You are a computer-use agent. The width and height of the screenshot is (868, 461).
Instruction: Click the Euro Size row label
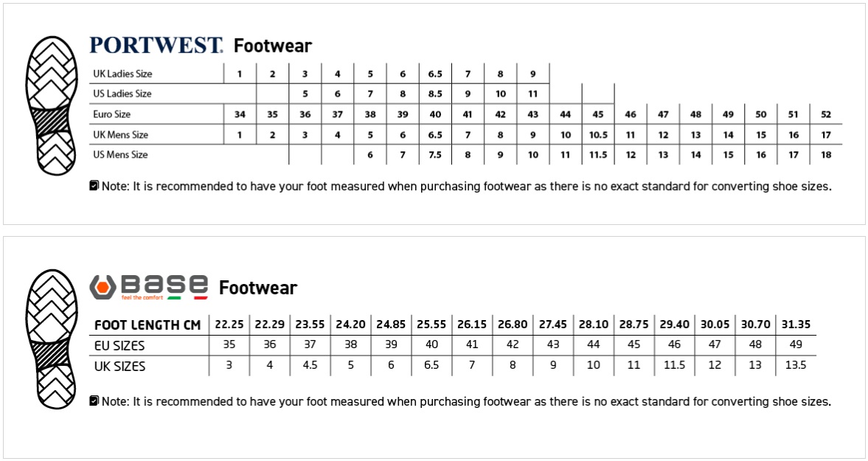coord(112,114)
